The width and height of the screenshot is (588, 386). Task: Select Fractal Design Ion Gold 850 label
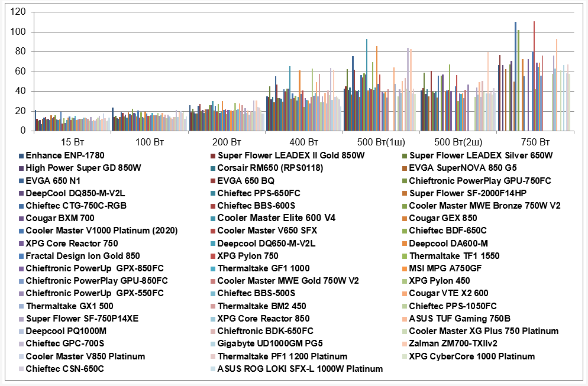[x=83, y=256]
